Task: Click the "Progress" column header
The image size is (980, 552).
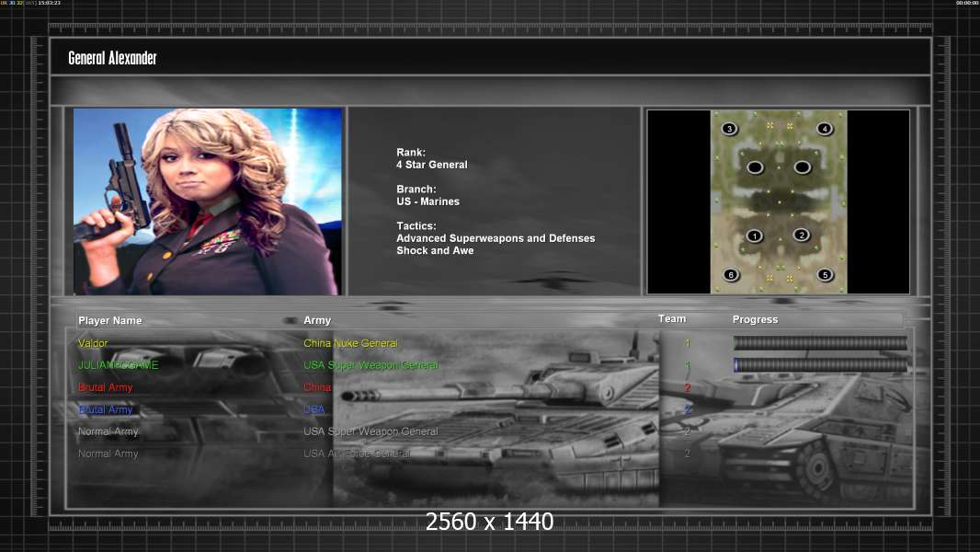Action: [755, 319]
